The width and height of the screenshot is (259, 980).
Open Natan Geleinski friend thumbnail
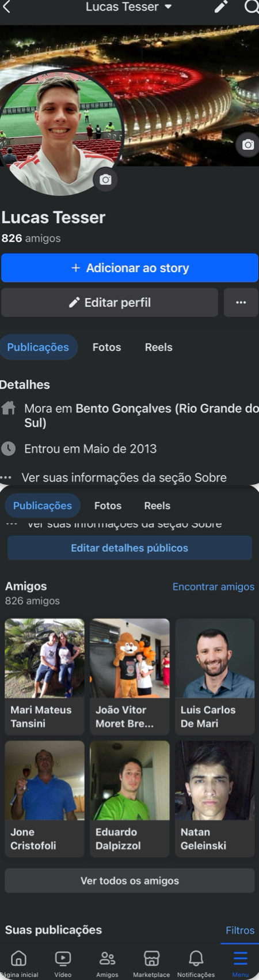[215, 798]
